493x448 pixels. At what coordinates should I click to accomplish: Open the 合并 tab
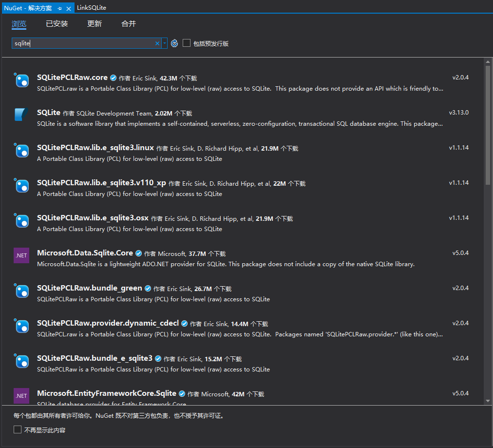point(128,23)
